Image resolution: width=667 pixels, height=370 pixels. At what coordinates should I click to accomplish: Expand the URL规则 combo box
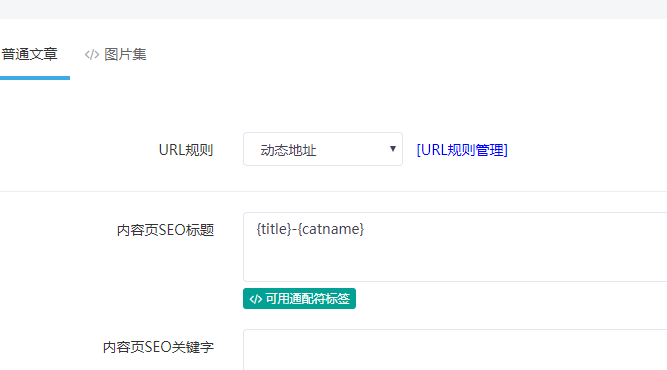coord(323,149)
